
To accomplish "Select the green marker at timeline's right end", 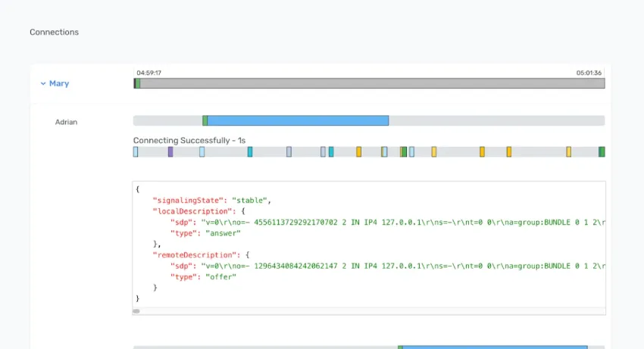I will [602, 152].
